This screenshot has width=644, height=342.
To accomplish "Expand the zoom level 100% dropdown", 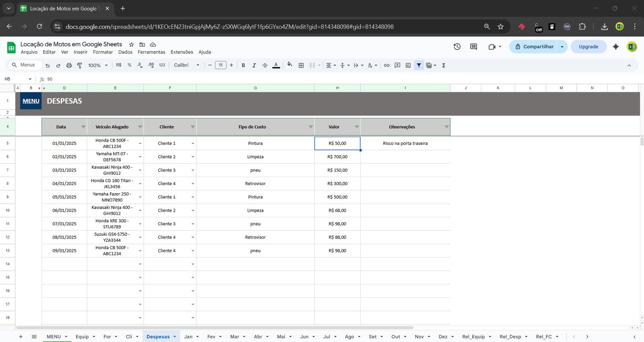I will [98, 65].
